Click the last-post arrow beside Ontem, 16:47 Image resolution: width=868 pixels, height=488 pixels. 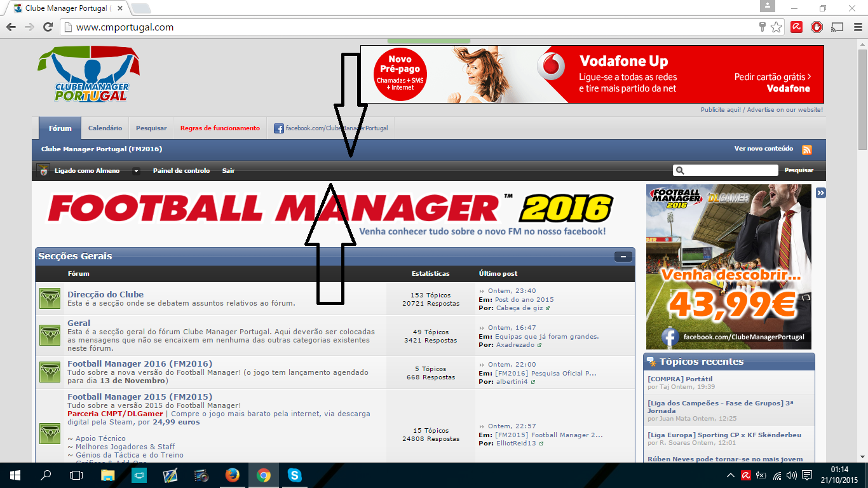pos(482,328)
